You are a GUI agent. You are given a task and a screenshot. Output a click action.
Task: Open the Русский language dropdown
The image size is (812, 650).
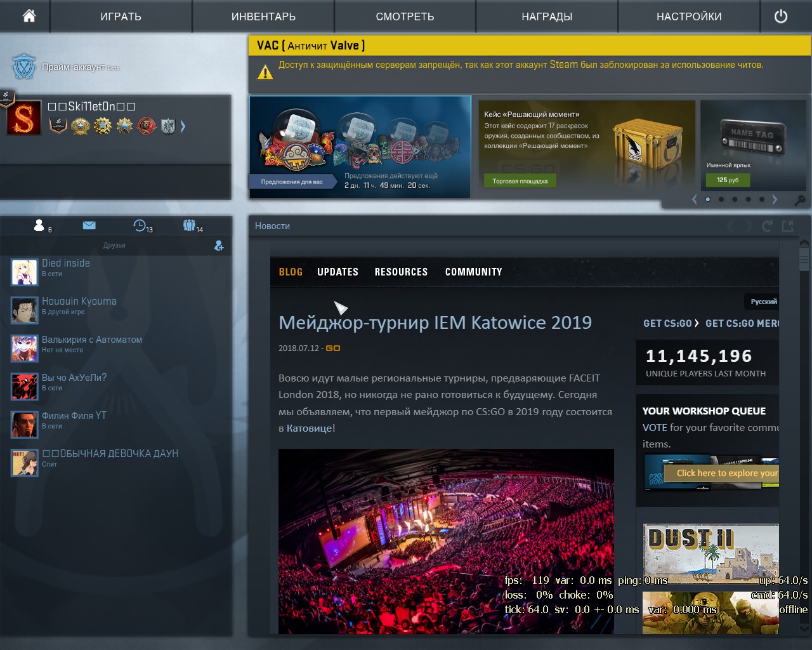click(x=763, y=302)
